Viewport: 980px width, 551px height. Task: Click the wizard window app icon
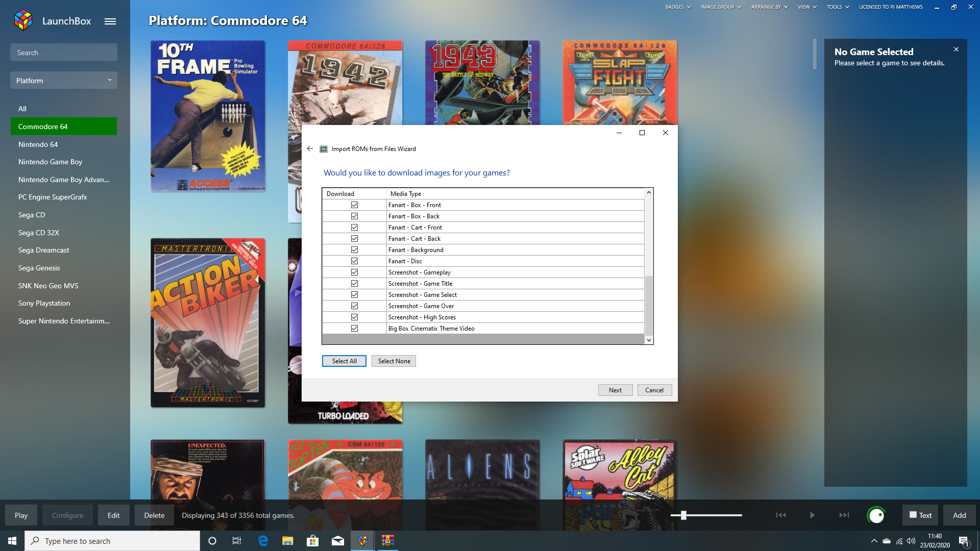click(x=324, y=149)
